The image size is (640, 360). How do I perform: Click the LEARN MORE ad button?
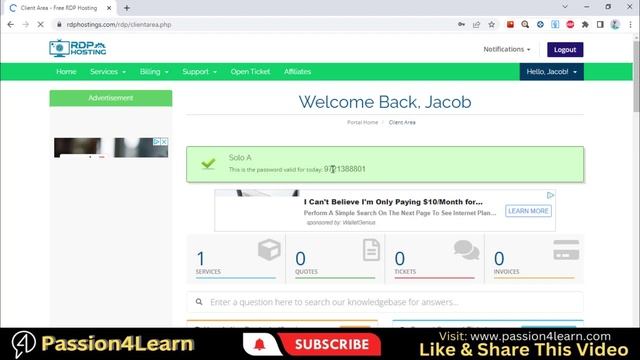pyautogui.click(x=528, y=211)
